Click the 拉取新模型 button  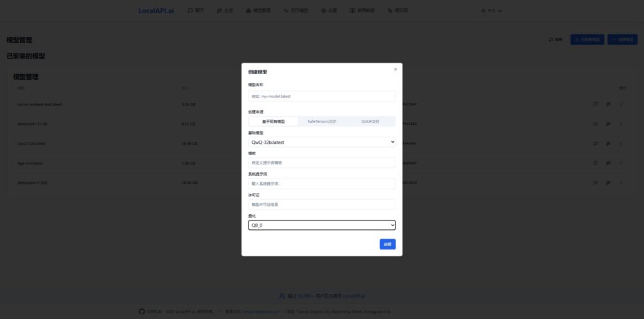pos(587,40)
